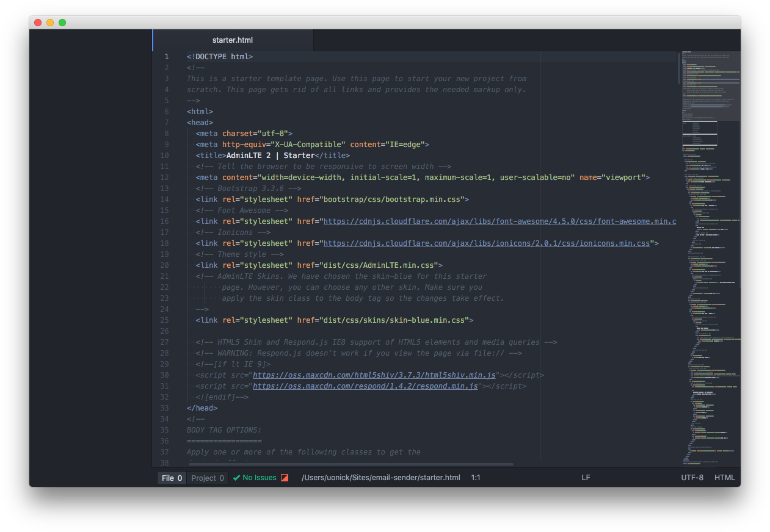770x532 pixels.
Task: Open the respond.min.js maxcdn link
Action: tap(365, 386)
